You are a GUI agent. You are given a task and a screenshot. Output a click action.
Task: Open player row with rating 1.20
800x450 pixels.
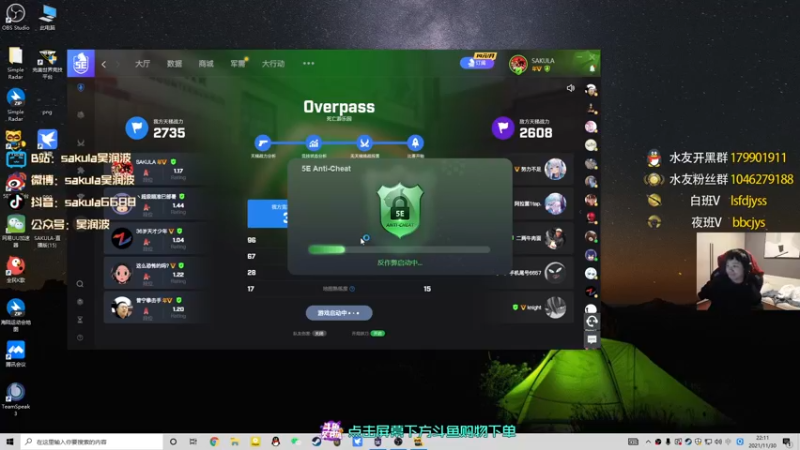[x=155, y=308]
